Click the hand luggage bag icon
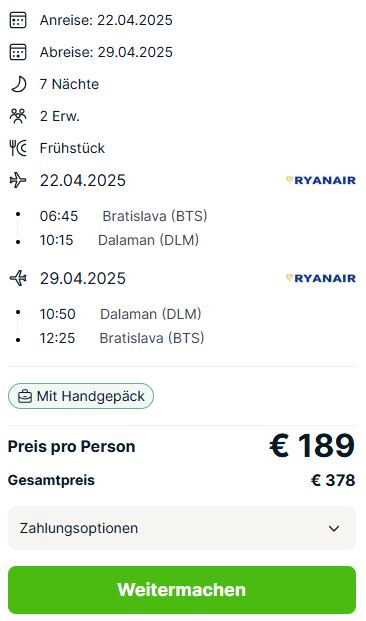 pos(25,396)
